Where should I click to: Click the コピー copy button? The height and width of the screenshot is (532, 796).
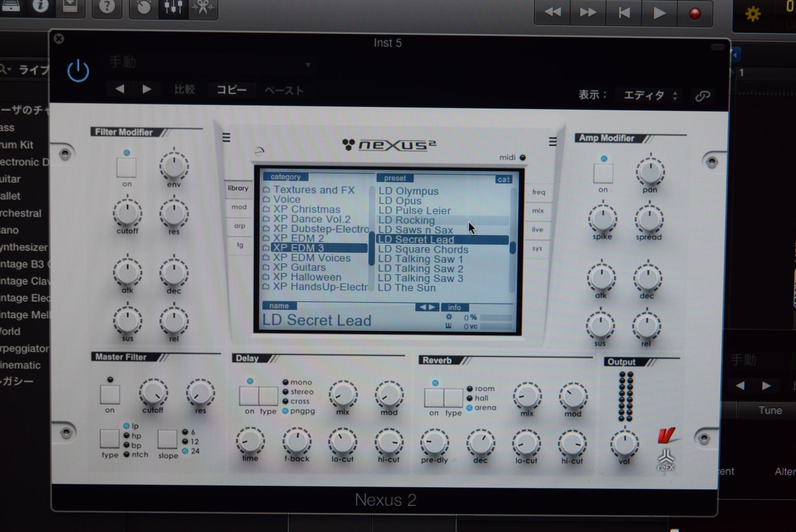[x=232, y=90]
